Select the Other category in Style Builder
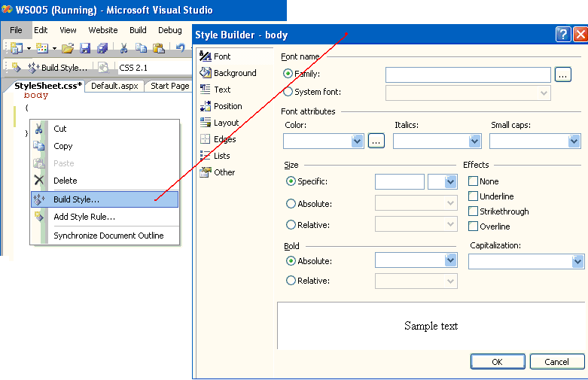Image resolution: width=588 pixels, height=380 pixels. [218, 172]
